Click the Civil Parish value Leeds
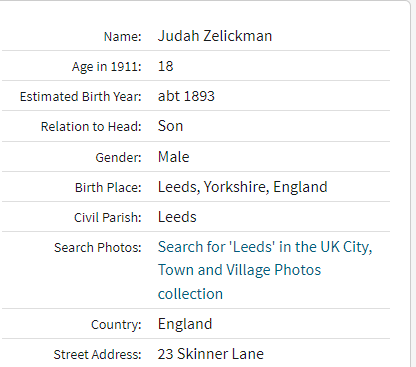This screenshot has width=416, height=367. [x=177, y=217]
